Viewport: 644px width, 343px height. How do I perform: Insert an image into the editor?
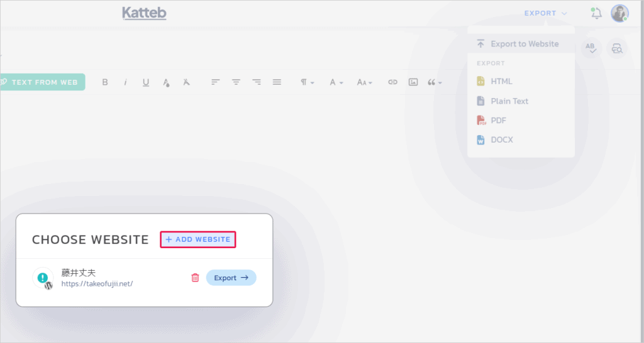point(413,82)
